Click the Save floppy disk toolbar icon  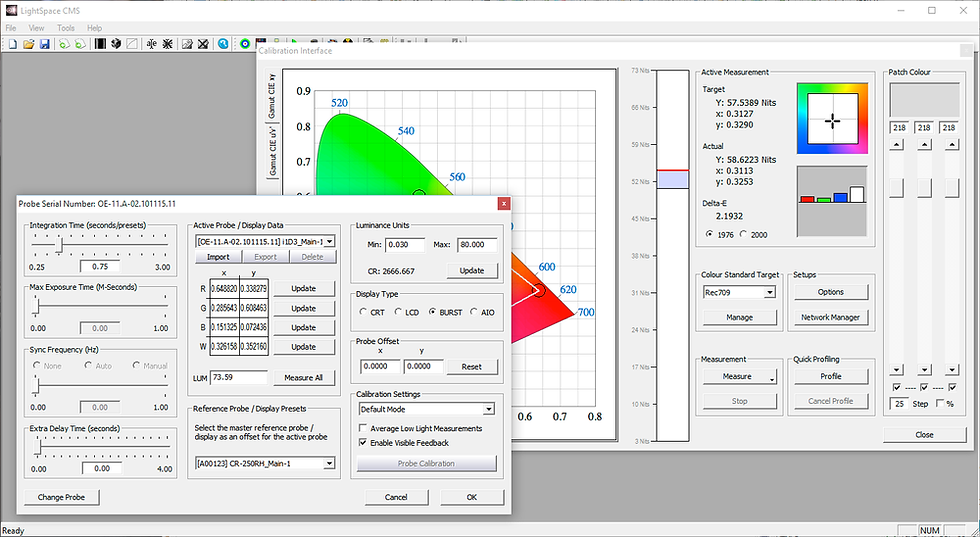pyautogui.click(x=44, y=44)
